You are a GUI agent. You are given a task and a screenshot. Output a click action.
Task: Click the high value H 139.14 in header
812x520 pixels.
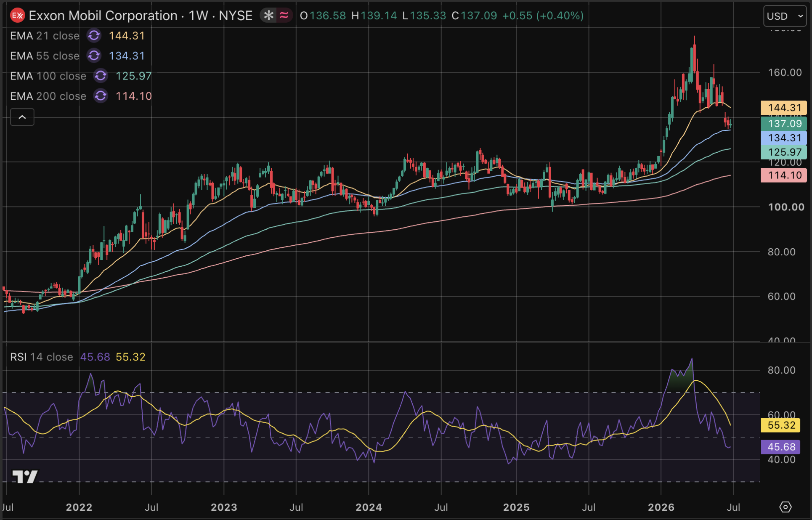tap(374, 16)
